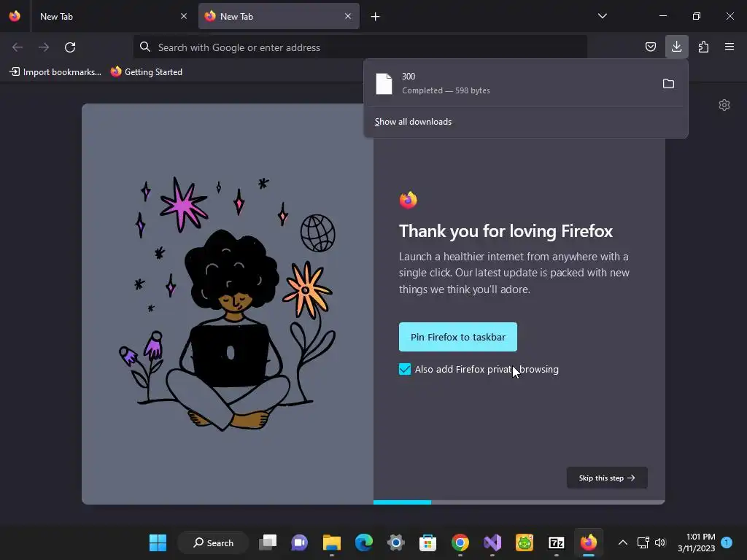Close the first New Tab

tap(184, 16)
